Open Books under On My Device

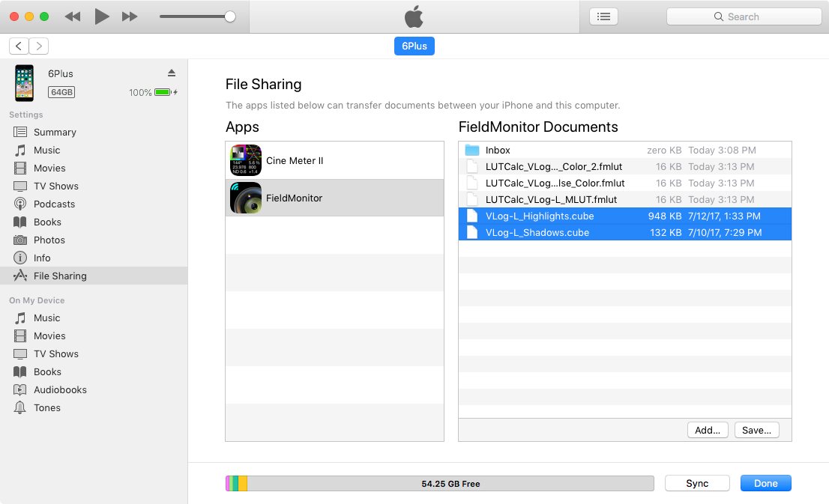(x=94, y=372)
